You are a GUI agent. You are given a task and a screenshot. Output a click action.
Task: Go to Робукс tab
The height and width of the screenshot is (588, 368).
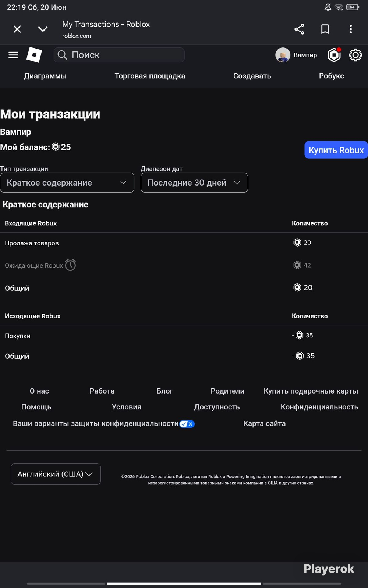331,76
